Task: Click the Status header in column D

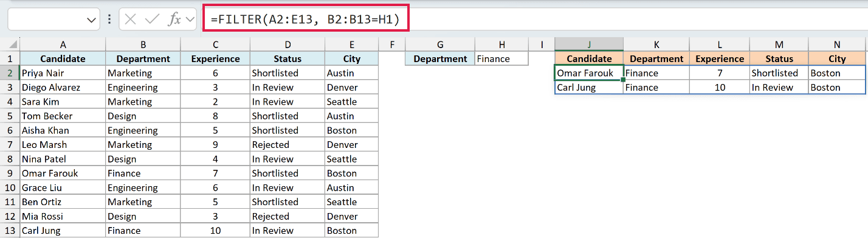Action: (288, 58)
